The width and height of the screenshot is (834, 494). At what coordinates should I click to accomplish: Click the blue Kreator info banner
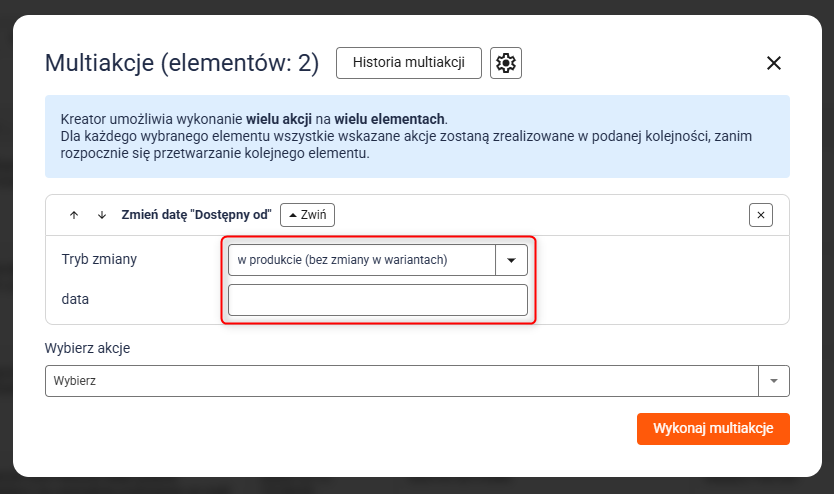[x=417, y=137]
